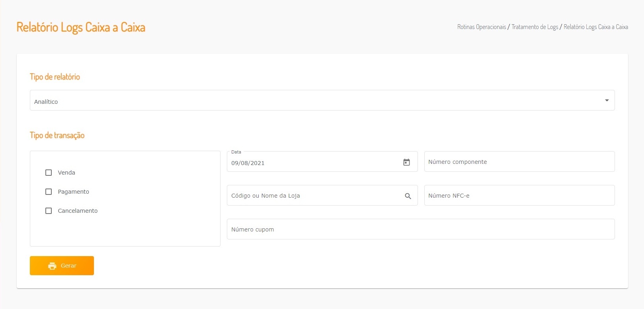Viewport: 644px width, 309px height.
Task: Click the Analítico dropdown arrow
Action: [607, 101]
